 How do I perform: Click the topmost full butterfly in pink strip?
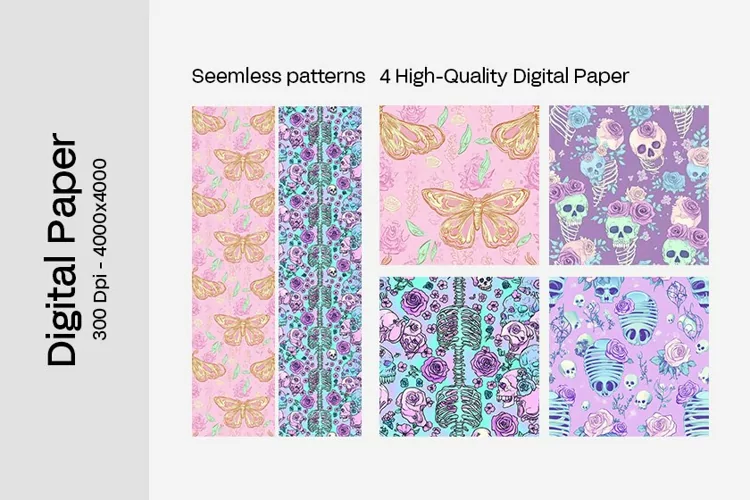[243, 163]
